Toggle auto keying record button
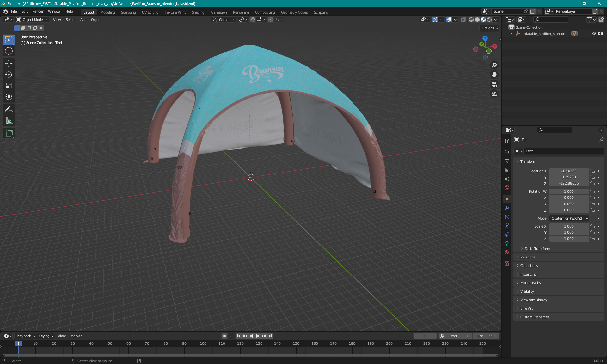The image size is (607, 364). coord(224,336)
